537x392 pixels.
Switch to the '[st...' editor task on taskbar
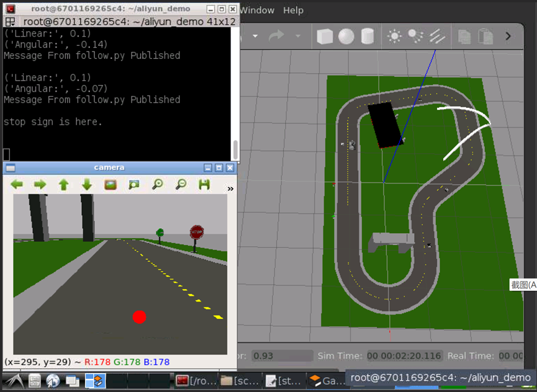point(283,381)
